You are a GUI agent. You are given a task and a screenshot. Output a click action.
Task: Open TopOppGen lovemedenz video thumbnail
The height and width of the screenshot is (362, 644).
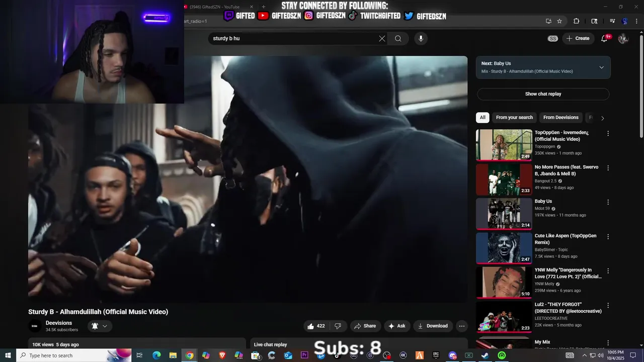coord(504,145)
